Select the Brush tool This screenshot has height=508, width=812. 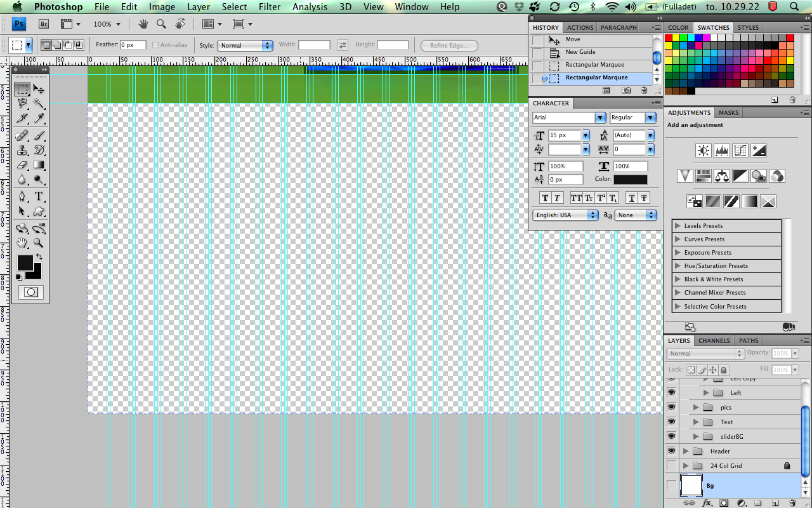coord(39,135)
